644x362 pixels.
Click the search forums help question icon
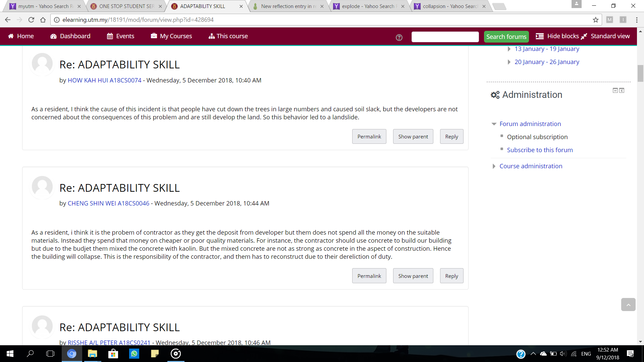[399, 37]
